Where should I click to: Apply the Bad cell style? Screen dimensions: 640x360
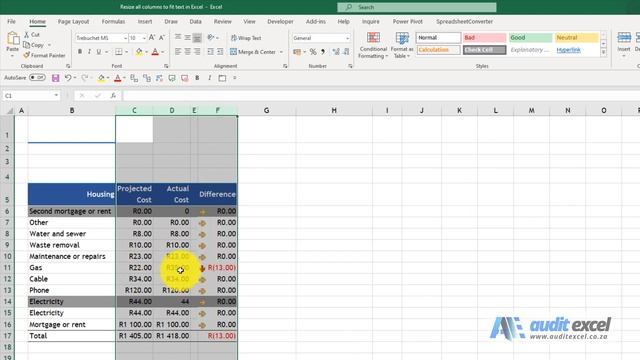click(484, 38)
